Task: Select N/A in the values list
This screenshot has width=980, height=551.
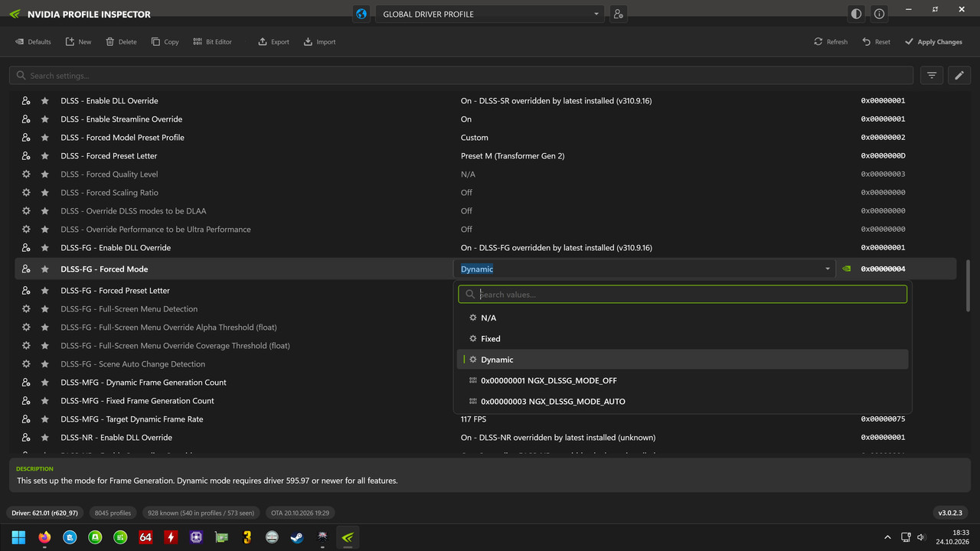Action: (x=682, y=318)
